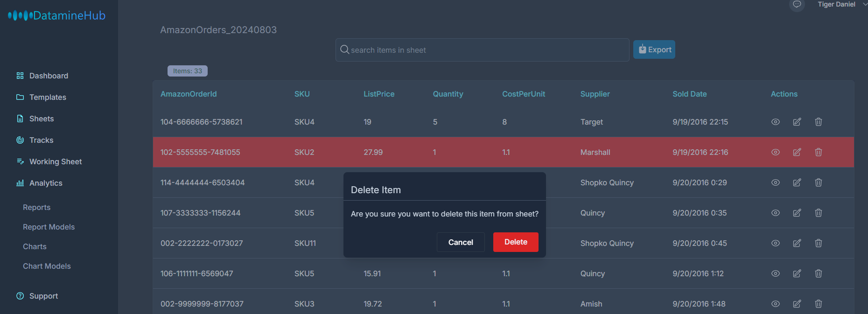The height and width of the screenshot is (314, 868).
Task: Go to Templates
Action: 42,97
